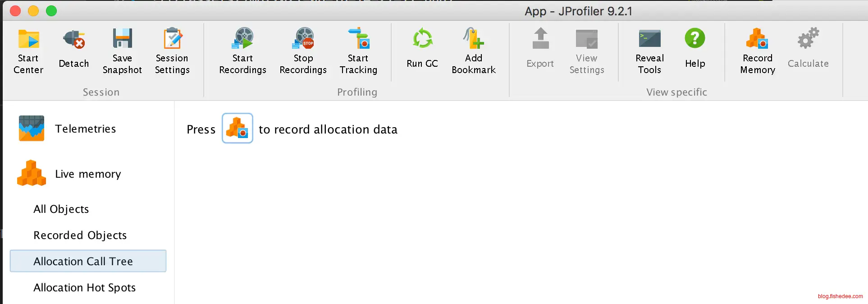Viewport: 868px width, 304px height.
Task: Select Allocation Call Tree in the sidebar
Action: click(83, 262)
